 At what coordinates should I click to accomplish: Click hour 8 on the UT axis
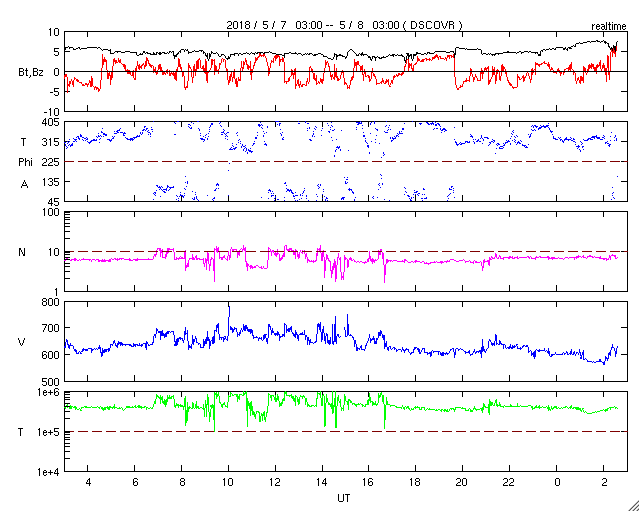[x=182, y=483]
